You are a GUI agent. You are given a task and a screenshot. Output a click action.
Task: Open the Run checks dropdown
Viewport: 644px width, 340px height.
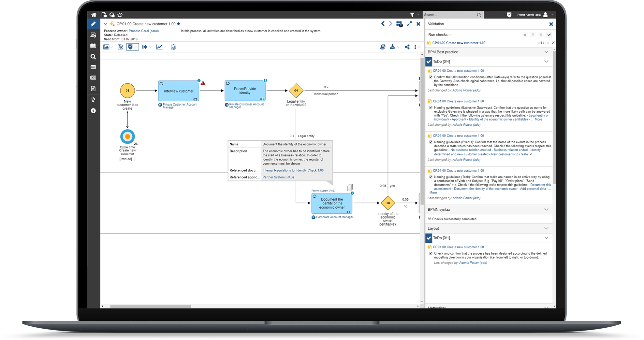click(439, 35)
